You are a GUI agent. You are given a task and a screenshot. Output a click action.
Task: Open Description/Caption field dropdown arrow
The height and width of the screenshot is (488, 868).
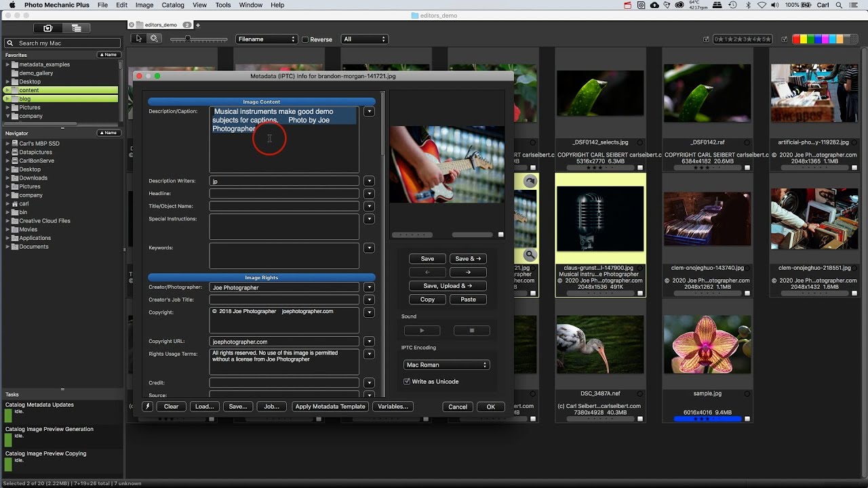coord(369,111)
